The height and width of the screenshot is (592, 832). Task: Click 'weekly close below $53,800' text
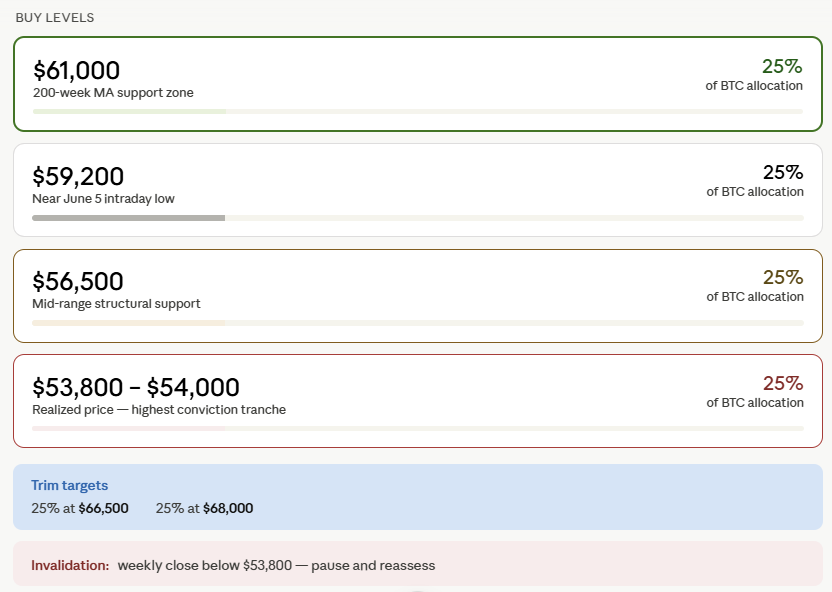[x=205, y=565]
